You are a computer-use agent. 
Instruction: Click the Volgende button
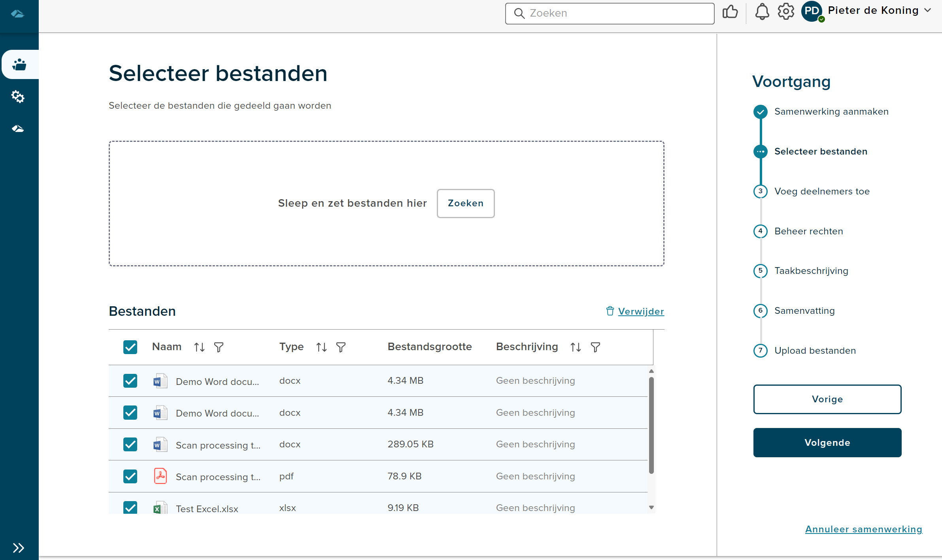[x=827, y=443]
